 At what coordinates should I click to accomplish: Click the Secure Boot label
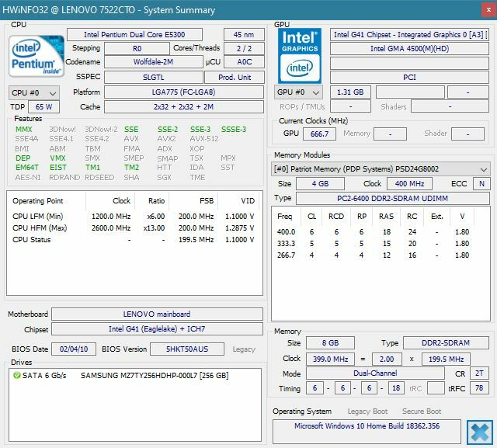421,412
